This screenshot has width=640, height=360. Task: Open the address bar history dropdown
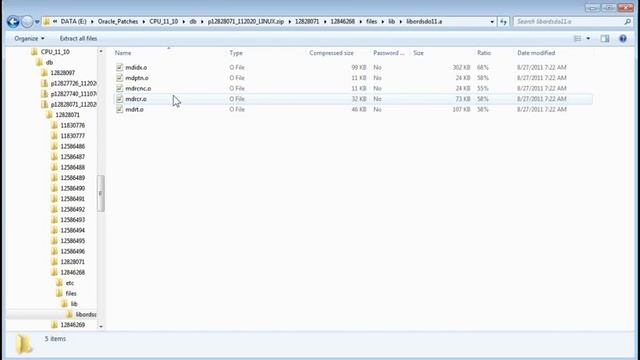coord(492,22)
